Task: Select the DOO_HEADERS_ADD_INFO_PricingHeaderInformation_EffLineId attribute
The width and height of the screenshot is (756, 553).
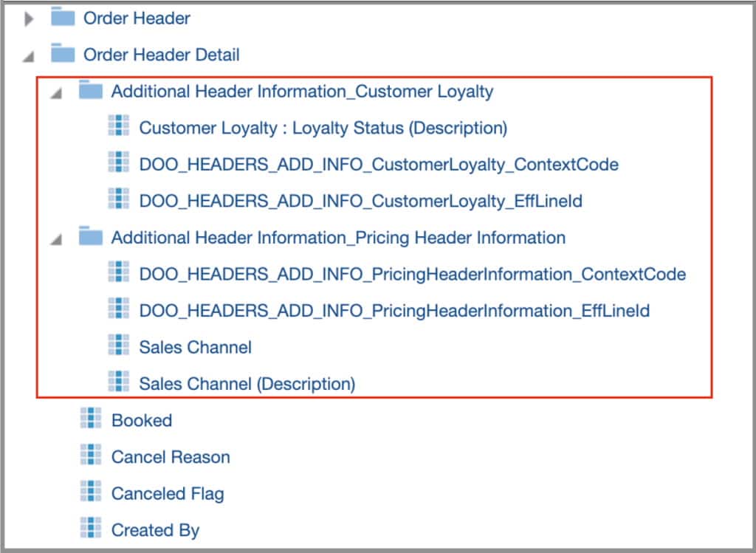Action: coord(394,310)
